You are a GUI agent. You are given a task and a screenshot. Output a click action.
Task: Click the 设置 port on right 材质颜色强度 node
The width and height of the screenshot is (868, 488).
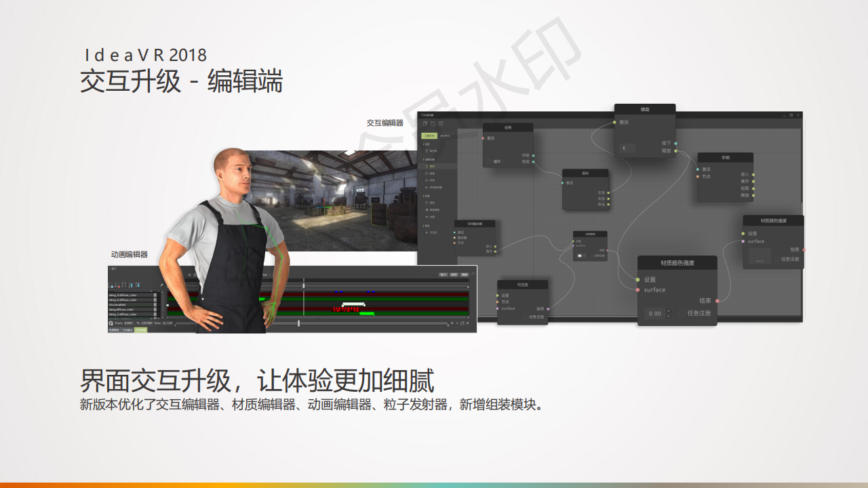tap(743, 233)
